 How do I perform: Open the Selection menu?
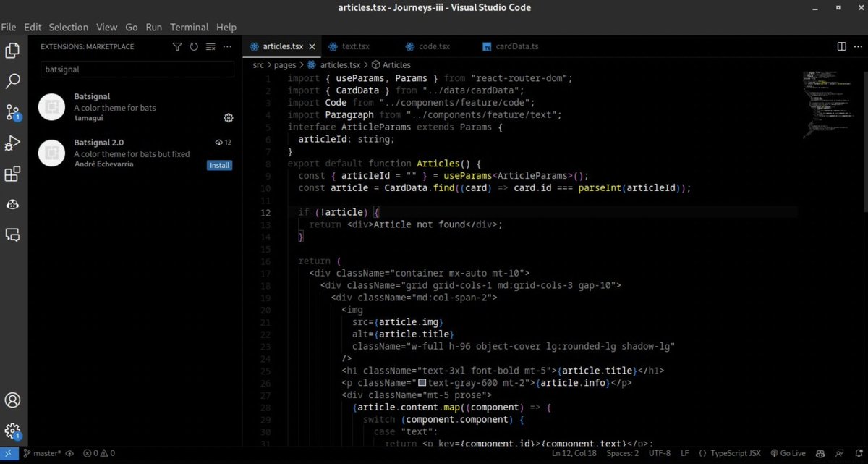click(68, 27)
